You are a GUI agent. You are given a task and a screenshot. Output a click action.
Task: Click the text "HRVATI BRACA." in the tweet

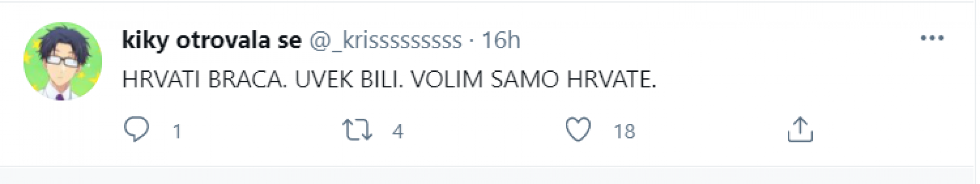pyautogui.click(x=204, y=80)
